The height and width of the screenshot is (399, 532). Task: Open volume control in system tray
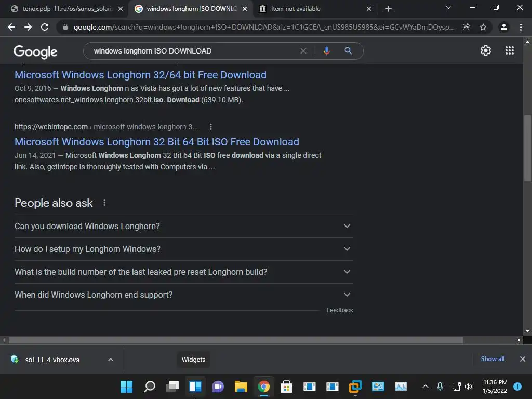pyautogui.click(x=469, y=387)
